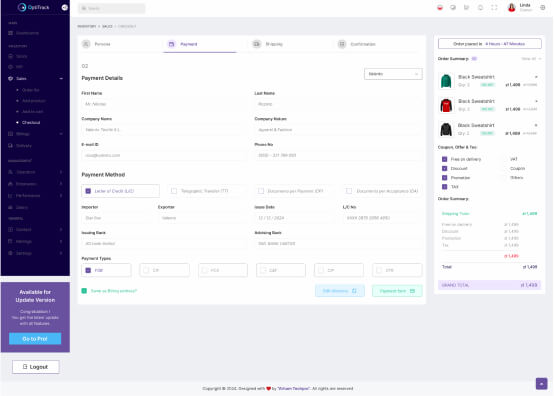The width and height of the screenshot is (554, 396).
Task: Expand the View All order summary dropdown
Action: [531, 59]
